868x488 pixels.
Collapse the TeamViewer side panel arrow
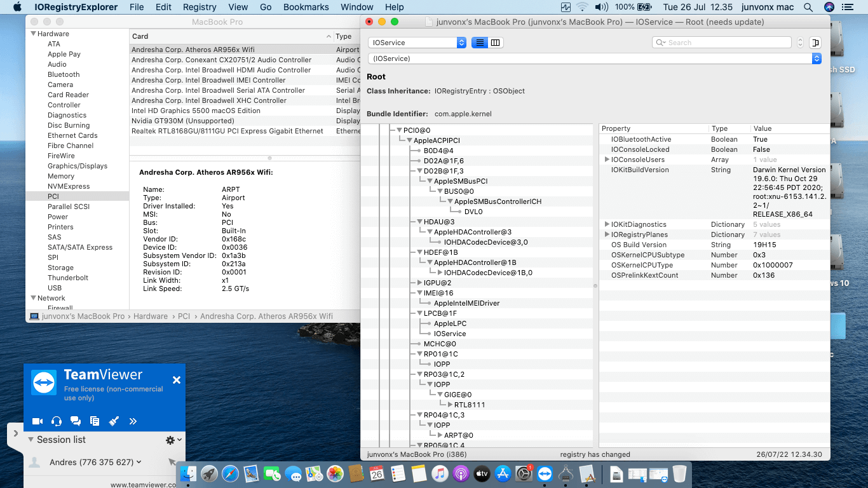coord(15,433)
